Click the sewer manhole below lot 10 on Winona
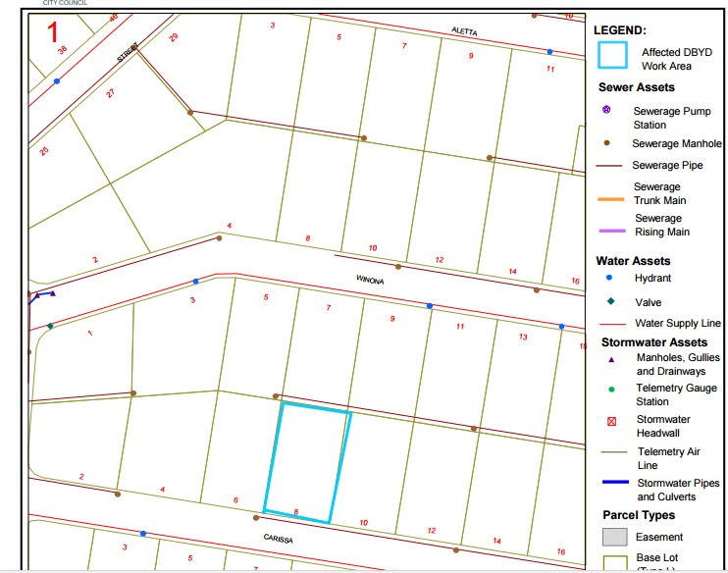 (x=398, y=267)
